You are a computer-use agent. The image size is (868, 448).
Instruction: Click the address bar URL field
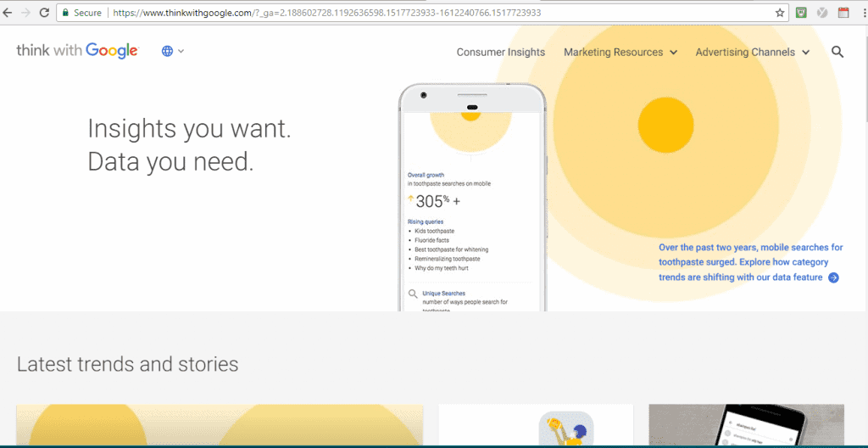420,12
